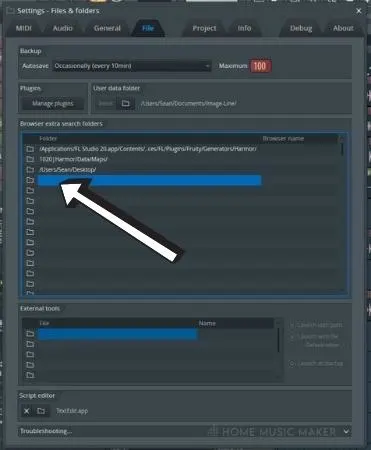The width and height of the screenshot is (371, 450).
Task: Select the Harmor/Data/Maps/ folder entry
Action: point(73,159)
